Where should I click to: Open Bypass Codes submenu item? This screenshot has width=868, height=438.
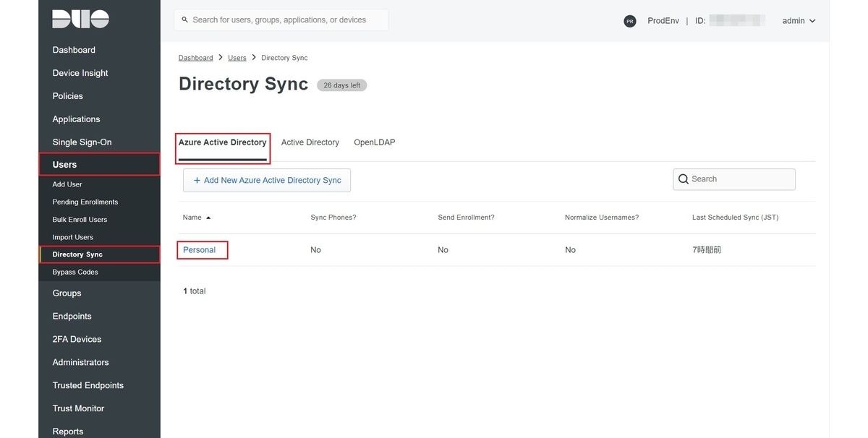tap(75, 272)
